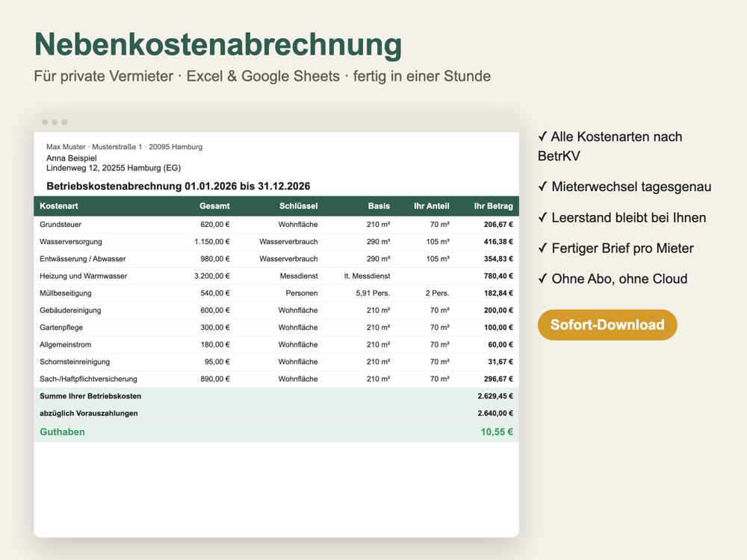Click the Entwässerung total 980,00 €
This screenshot has width=747, height=560.
pos(215,258)
